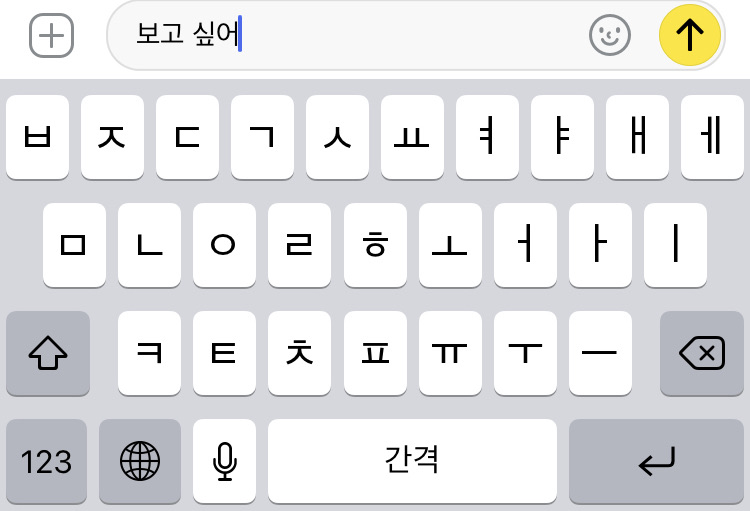Viewport: 750px width, 511px height.
Task: Switch to the 123 number keyboard
Action: pyautogui.click(x=46, y=461)
